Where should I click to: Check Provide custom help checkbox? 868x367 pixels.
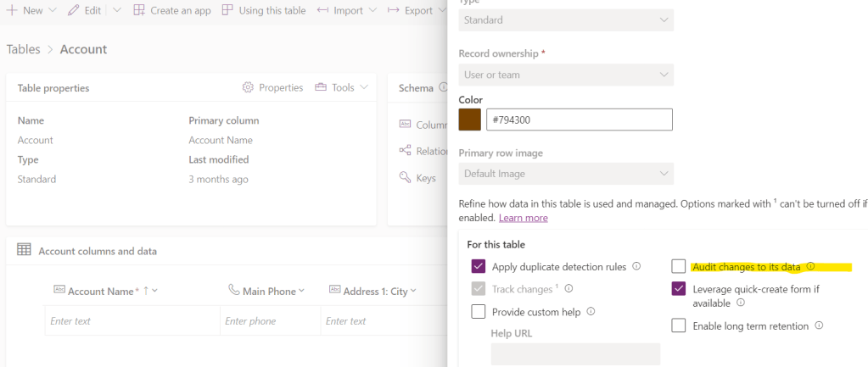pyautogui.click(x=479, y=312)
